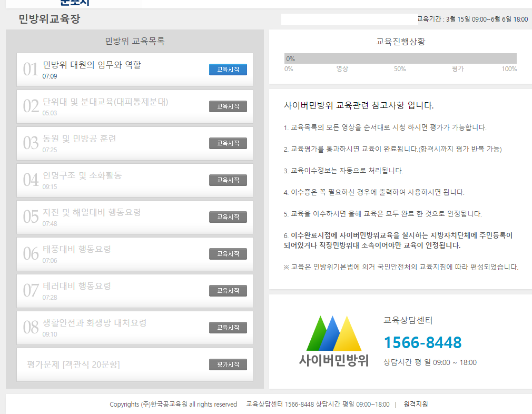The width and height of the screenshot is (532, 414).
Task: Click the education progress bar
Action: [x=400, y=58]
